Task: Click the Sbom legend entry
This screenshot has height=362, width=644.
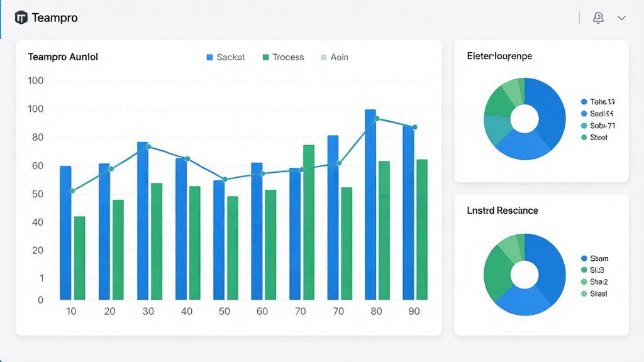Action: pyautogui.click(x=595, y=258)
